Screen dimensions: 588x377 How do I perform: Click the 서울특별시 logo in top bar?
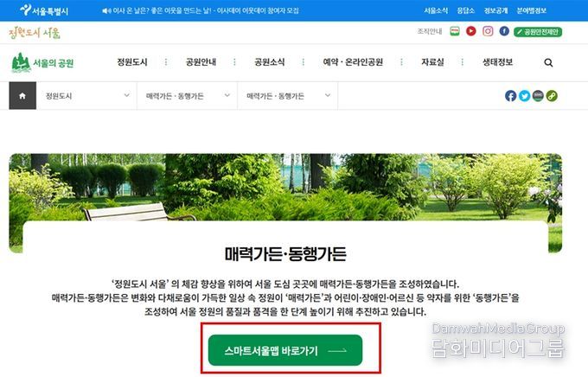(44, 10)
